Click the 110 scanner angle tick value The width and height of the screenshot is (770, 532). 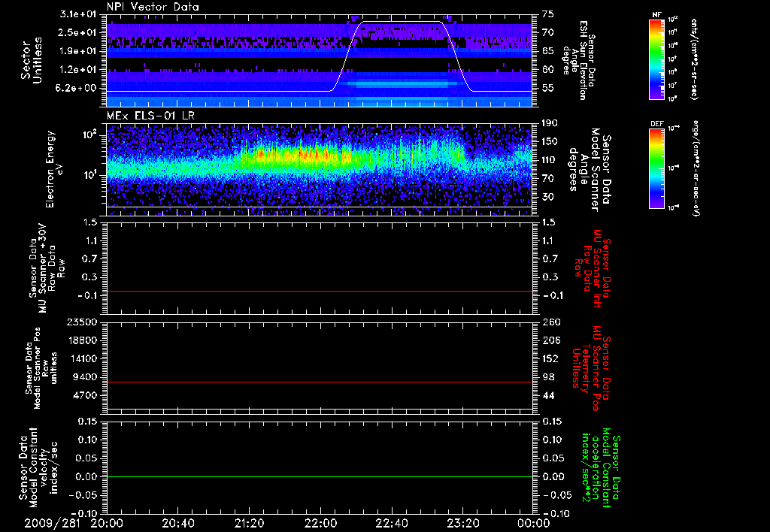point(550,160)
